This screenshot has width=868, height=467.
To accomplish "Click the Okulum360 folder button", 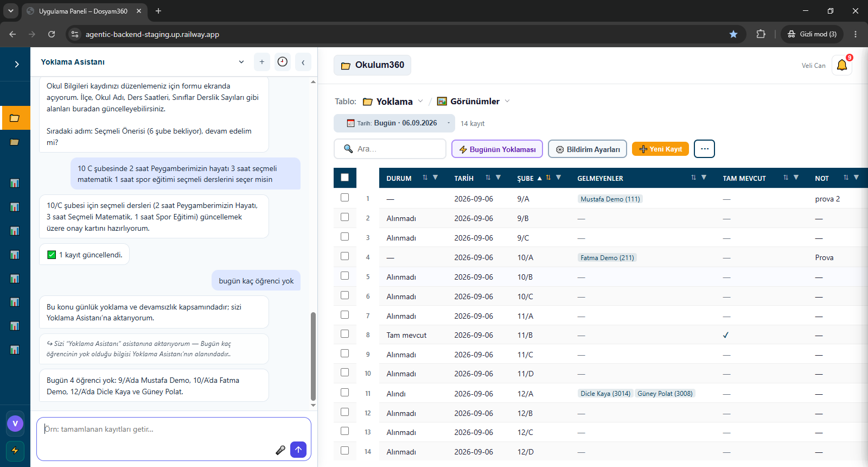I will click(372, 65).
